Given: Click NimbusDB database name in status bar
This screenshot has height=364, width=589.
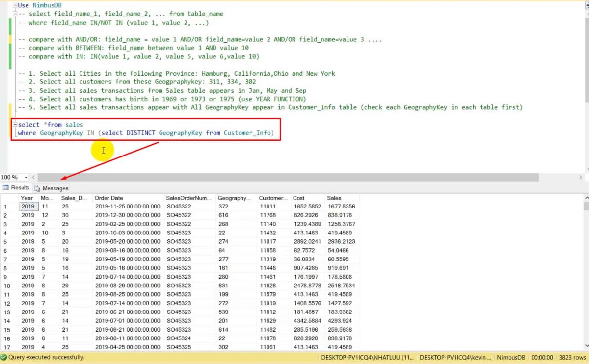Looking at the screenshot, I should pos(511,358).
